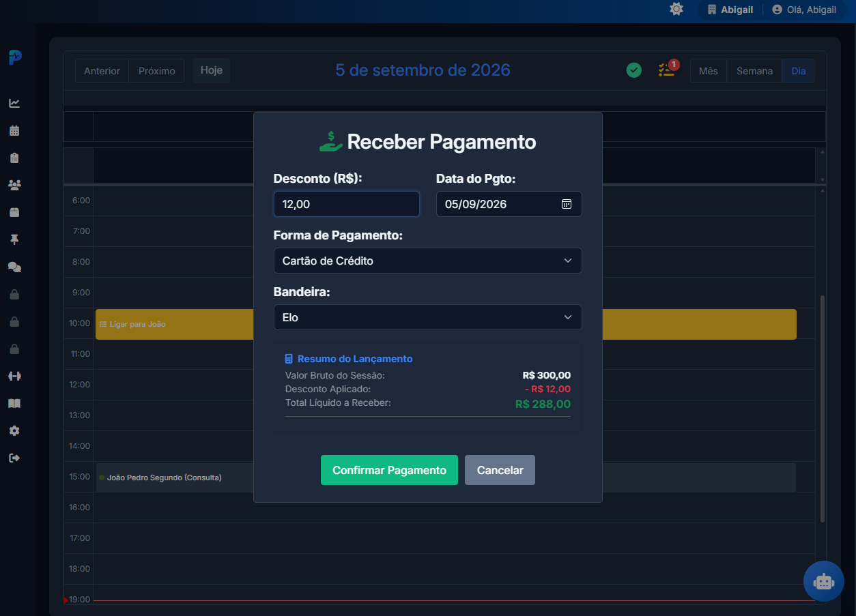The image size is (856, 616).
Task: Open the calendar icon in the sidebar
Action: (x=14, y=130)
